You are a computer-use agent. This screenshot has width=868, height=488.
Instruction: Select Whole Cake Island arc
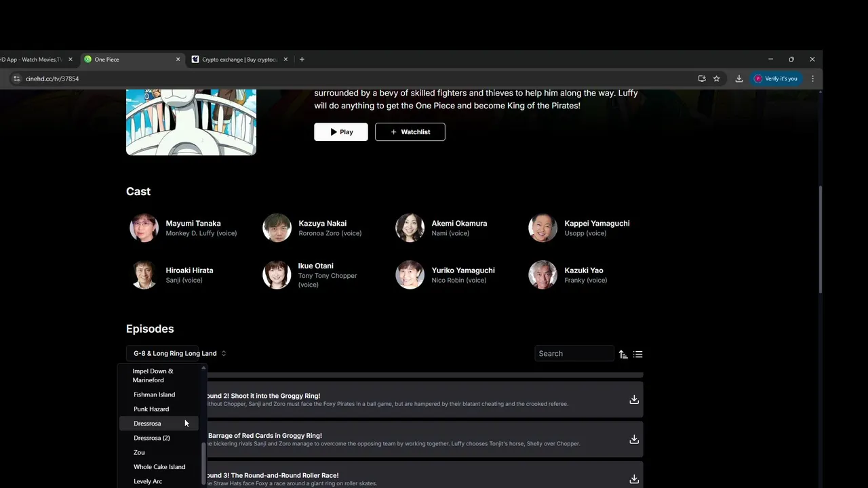(159, 467)
